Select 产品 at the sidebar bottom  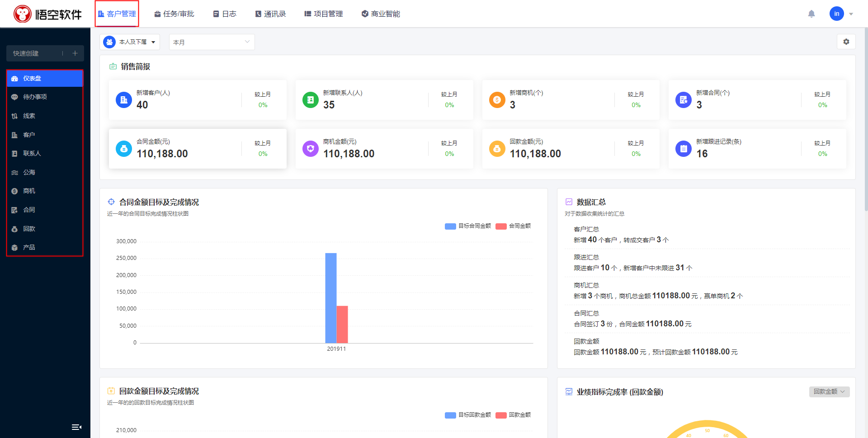tap(29, 247)
